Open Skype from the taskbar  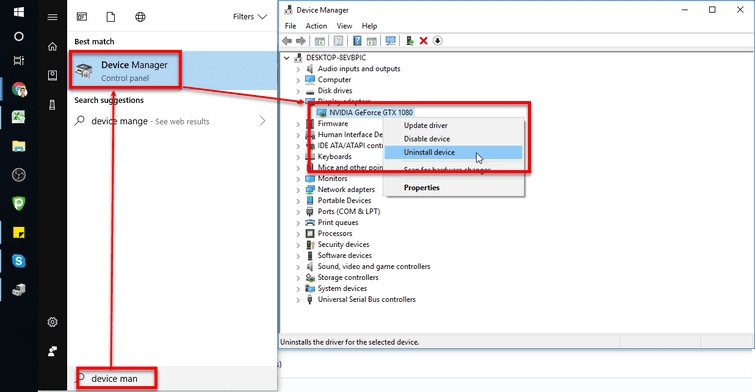(x=19, y=261)
